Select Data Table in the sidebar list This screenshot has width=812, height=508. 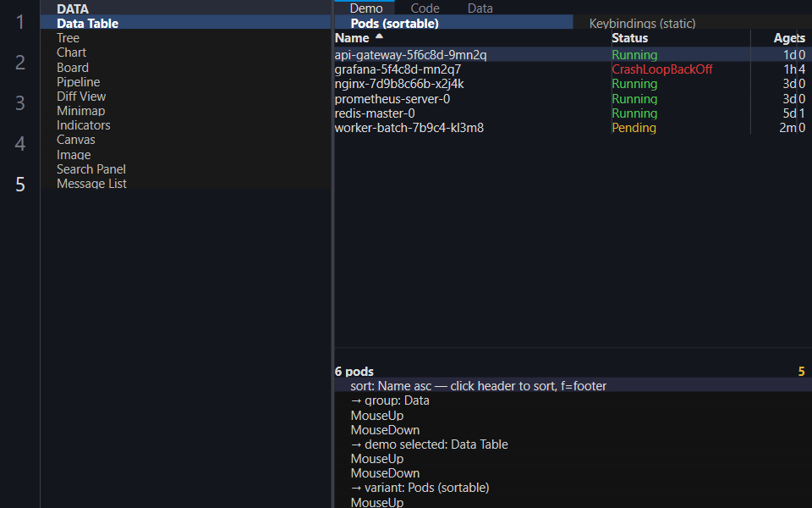185,23
